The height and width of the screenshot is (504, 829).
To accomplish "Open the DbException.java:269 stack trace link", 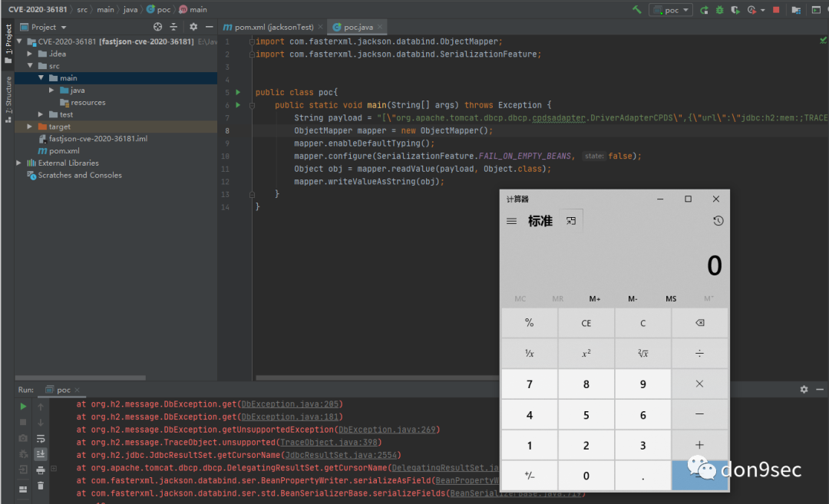I will 387,430.
